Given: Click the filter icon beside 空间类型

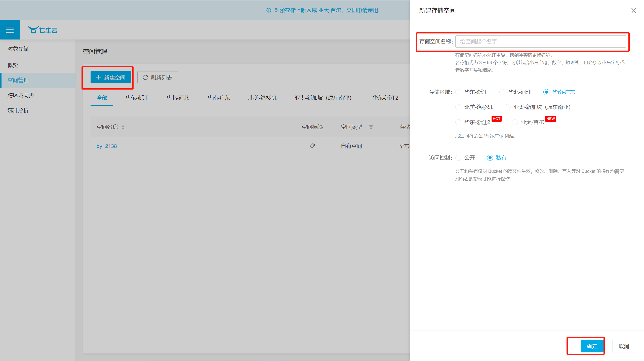Looking at the screenshot, I should click(371, 127).
